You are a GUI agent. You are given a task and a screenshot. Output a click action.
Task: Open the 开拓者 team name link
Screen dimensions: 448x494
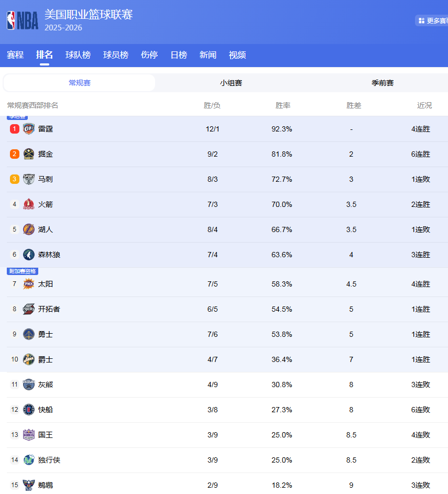pos(49,309)
